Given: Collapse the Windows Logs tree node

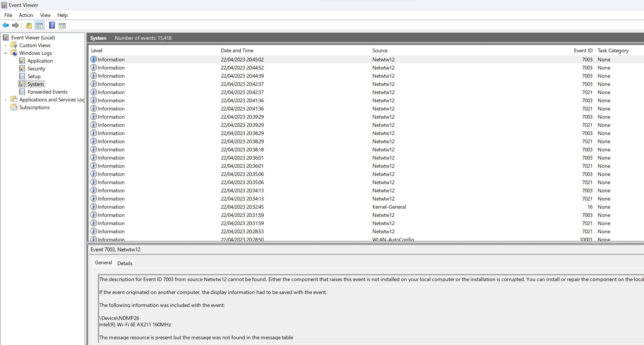Looking at the screenshot, I should coord(5,53).
